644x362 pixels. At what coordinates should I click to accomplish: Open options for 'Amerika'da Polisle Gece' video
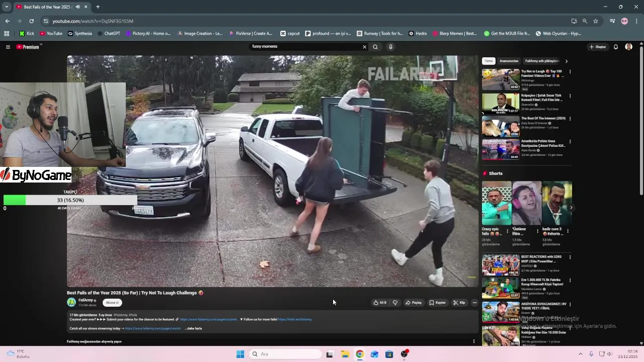(x=570, y=142)
